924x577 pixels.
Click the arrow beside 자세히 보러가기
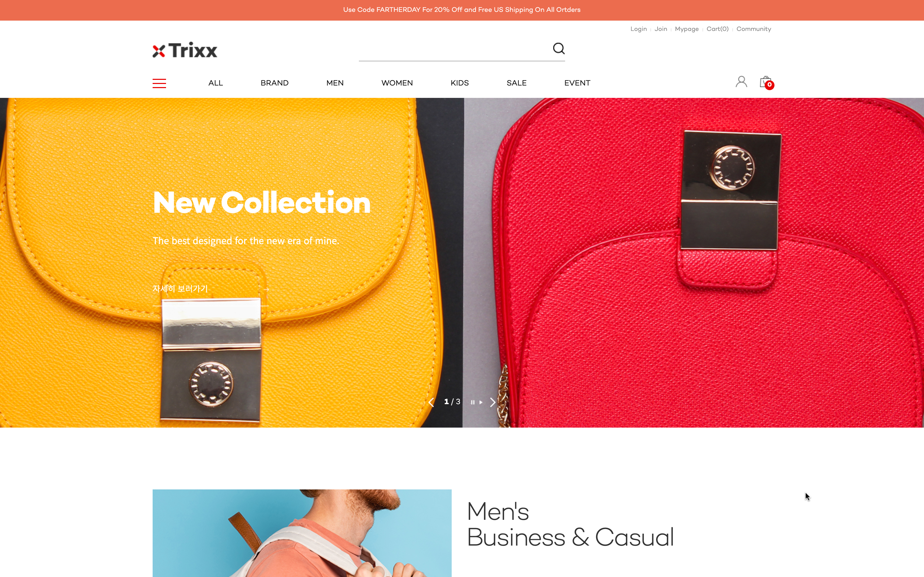pos(266,290)
